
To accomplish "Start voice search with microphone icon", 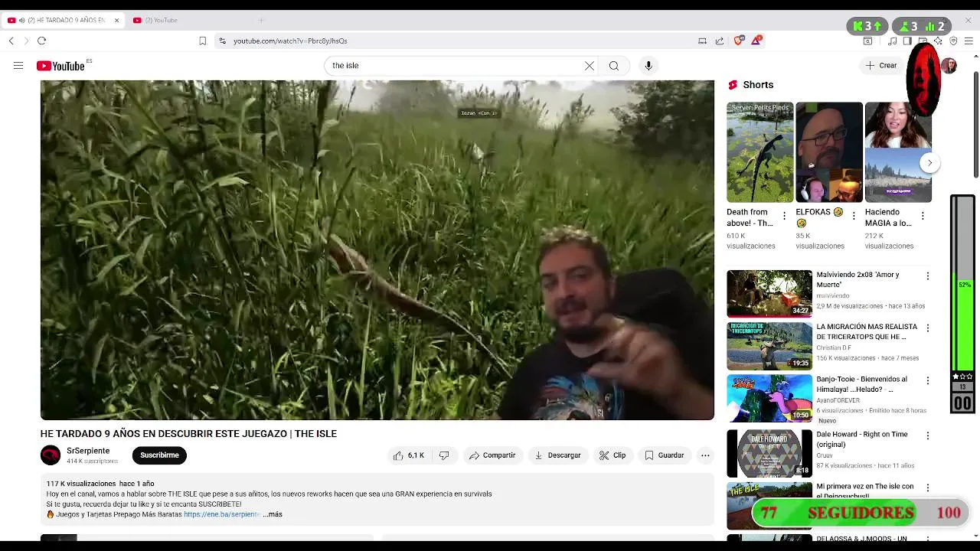I will click(x=648, y=66).
